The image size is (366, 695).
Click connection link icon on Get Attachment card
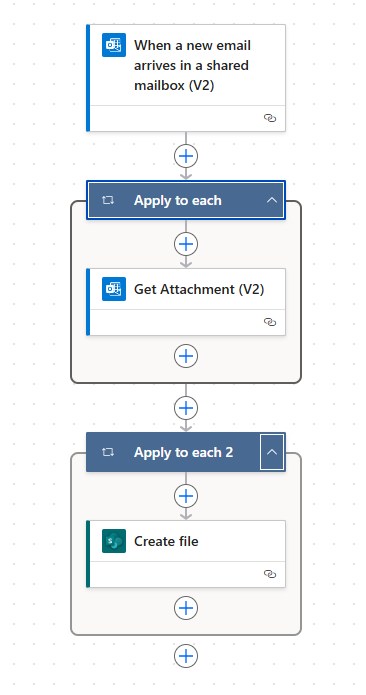point(270,322)
